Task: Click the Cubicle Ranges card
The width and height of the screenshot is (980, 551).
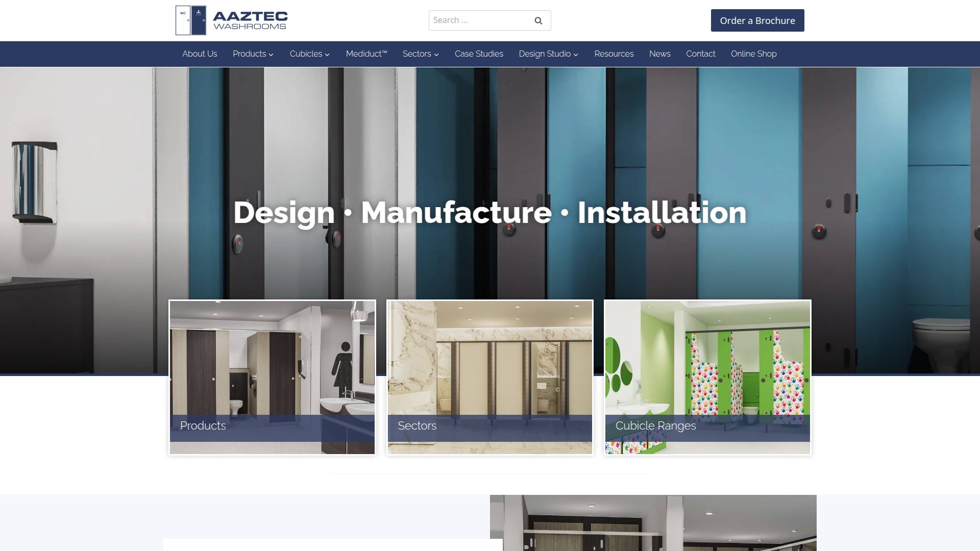Action: click(707, 377)
